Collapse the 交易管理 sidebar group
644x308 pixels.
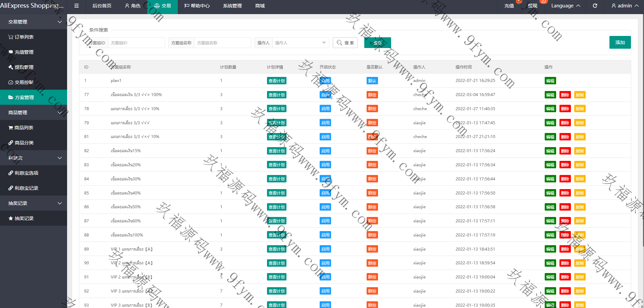(34, 22)
